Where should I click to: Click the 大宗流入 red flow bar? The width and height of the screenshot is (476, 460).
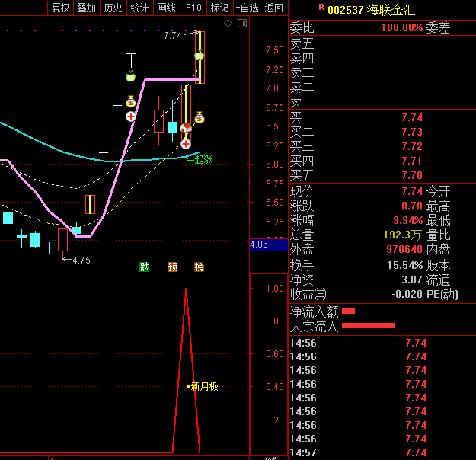click(x=369, y=326)
